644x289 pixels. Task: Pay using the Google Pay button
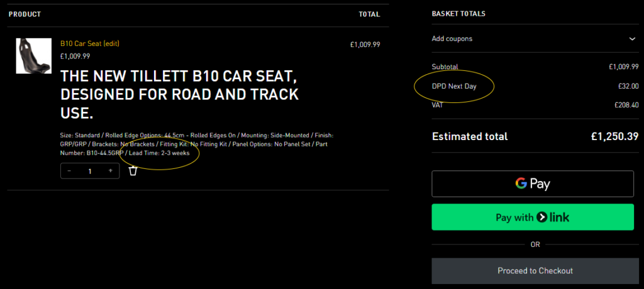[x=532, y=183]
